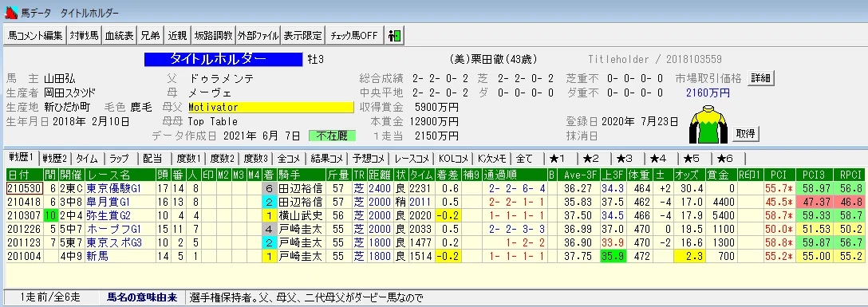Screen dimensions: 868x307
Task: Toggle チェック馬OFF button
Action: (353, 35)
